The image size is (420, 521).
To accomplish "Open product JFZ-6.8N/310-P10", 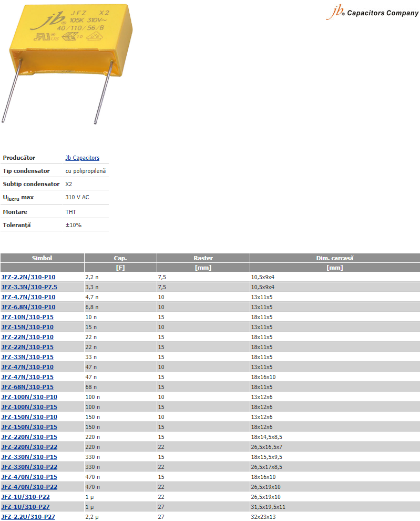I will [28, 307].
